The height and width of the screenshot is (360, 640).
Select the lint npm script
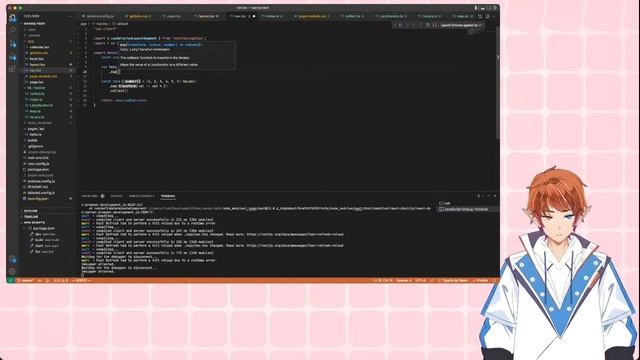(42, 251)
